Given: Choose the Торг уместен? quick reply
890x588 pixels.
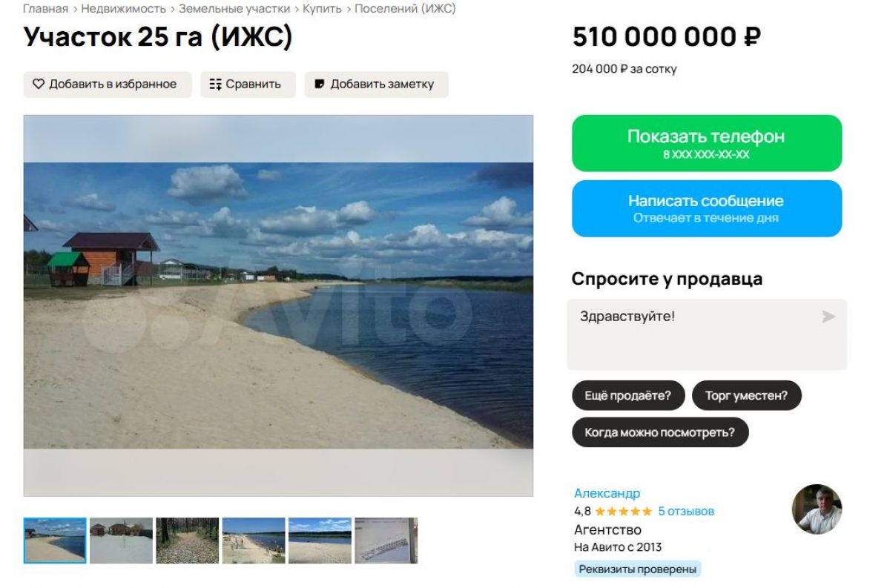Looking at the screenshot, I should pyautogui.click(x=747, y=395).
